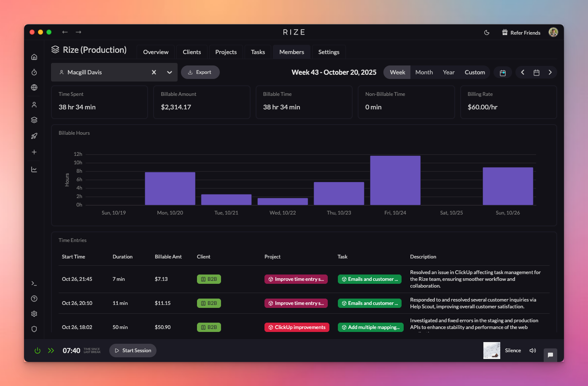The height and width of the screenshot is (386, 588).
Task: Click the Duration column header
Action: [x=122, y=257]
